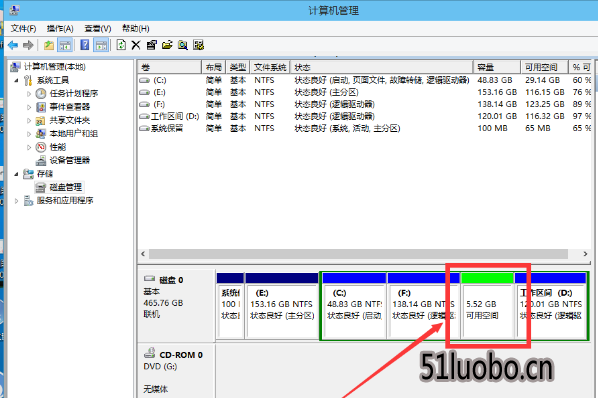Select the 系统保留 volume row
Viewport: 598px width, 398px height.
pyautogui.click(x=364, y=128)
